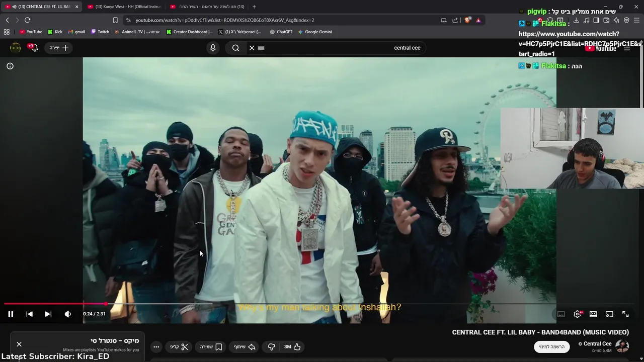Cast the video to another screen

click(x=609, y=314)
